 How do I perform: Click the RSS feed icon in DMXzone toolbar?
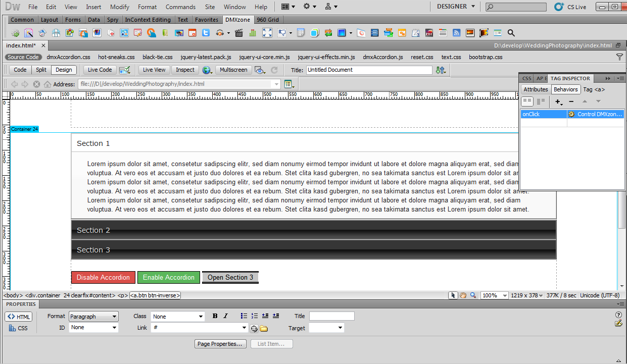tap(456, 33)
